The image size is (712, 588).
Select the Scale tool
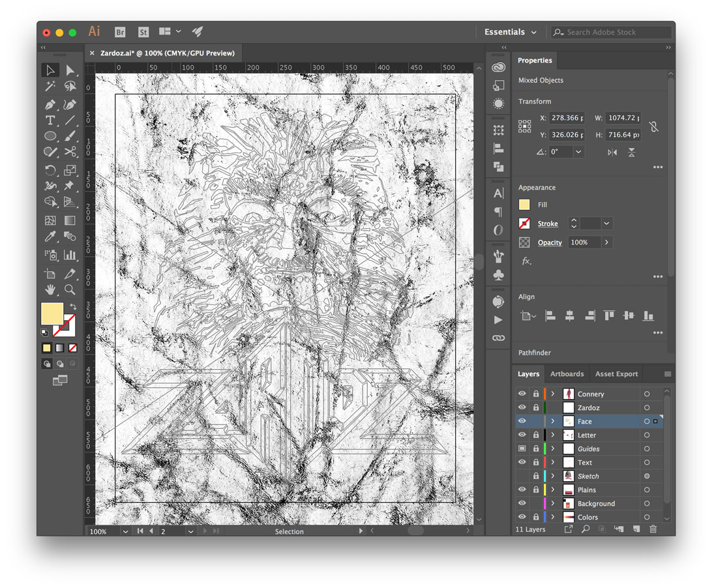pos(70,170)
